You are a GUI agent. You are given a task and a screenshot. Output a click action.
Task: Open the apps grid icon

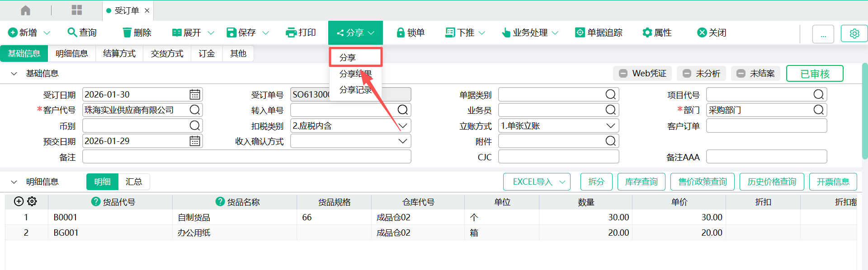[x=77, y=10]
